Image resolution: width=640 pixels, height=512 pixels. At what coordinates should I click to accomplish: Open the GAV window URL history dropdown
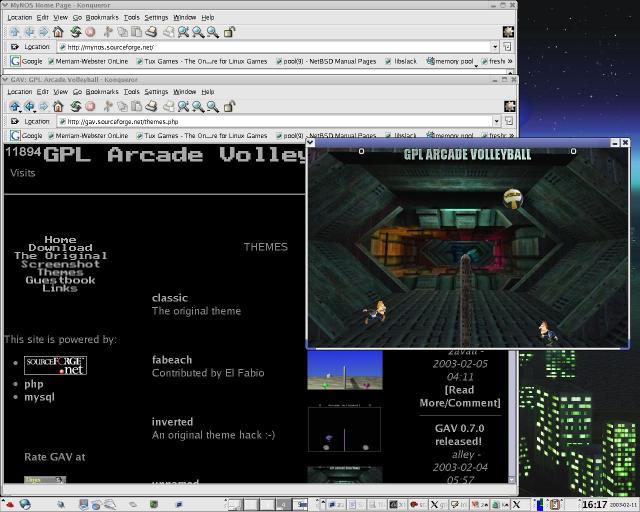(496, 121)
